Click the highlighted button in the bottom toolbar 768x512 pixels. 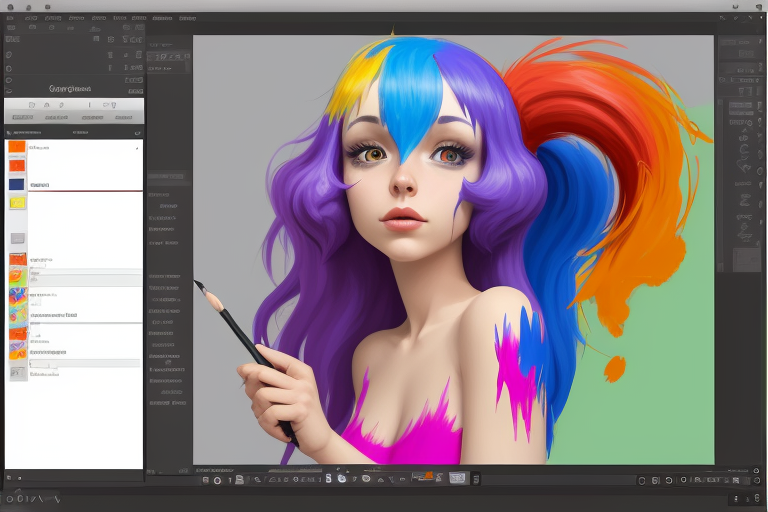point(458,479)
